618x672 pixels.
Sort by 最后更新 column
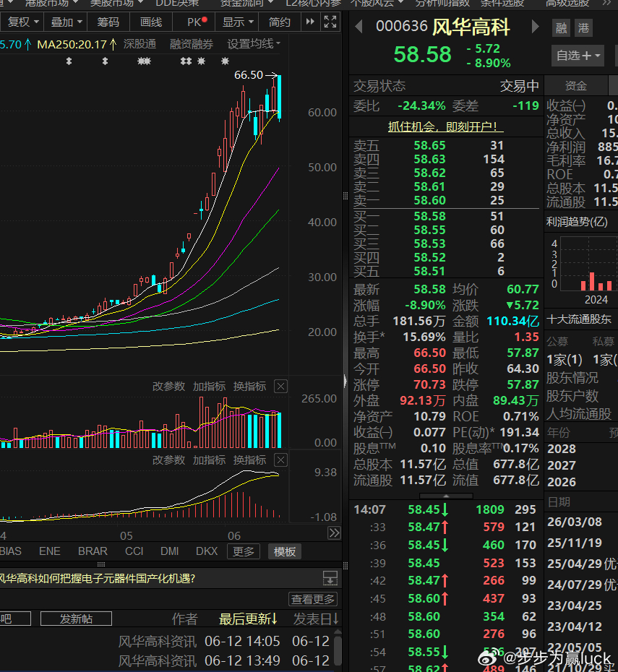tap(248, 619)
